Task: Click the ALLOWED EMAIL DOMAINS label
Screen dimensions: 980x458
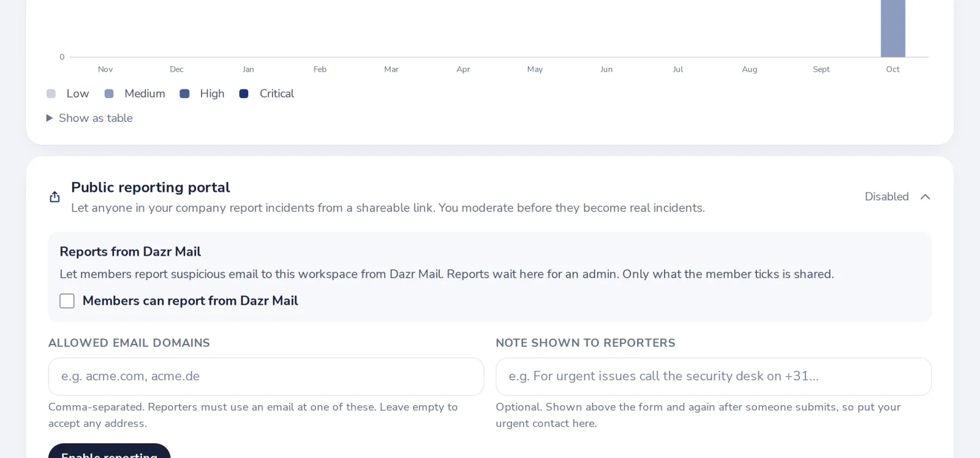Action: [x=129, y=343]
